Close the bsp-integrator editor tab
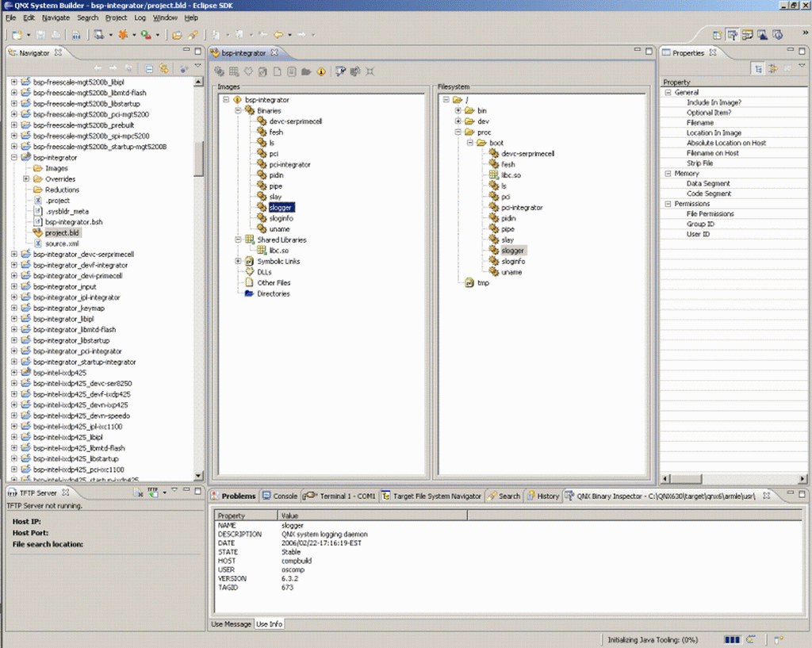The width and height of the screenshot is (812, 648). [x=274, y=52]
